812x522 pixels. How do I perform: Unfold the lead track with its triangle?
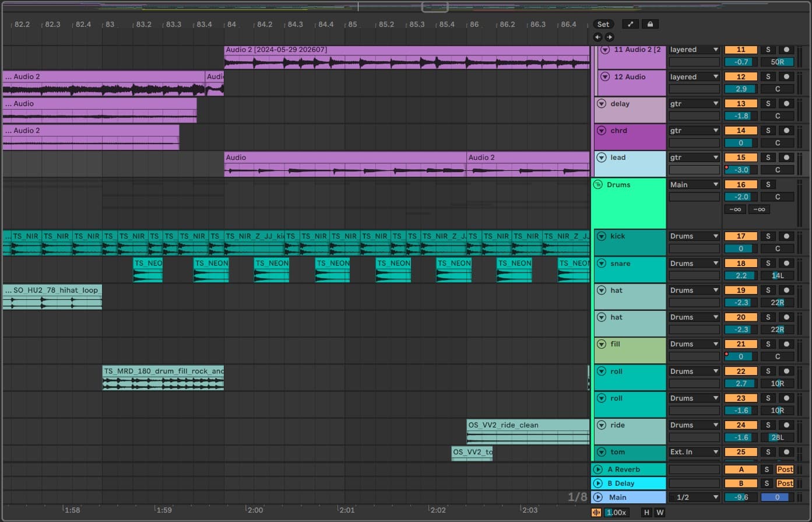602,157
